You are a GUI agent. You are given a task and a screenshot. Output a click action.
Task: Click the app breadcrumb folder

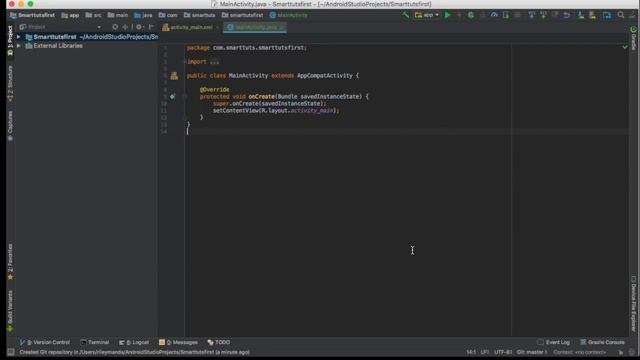(x=70, y=15)
